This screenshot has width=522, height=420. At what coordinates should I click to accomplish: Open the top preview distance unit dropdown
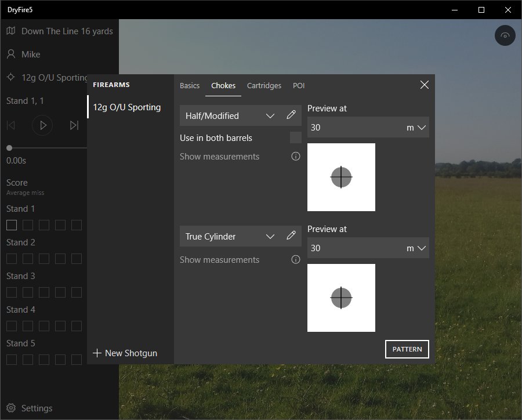pyautogui.click(x=416, y=128)
